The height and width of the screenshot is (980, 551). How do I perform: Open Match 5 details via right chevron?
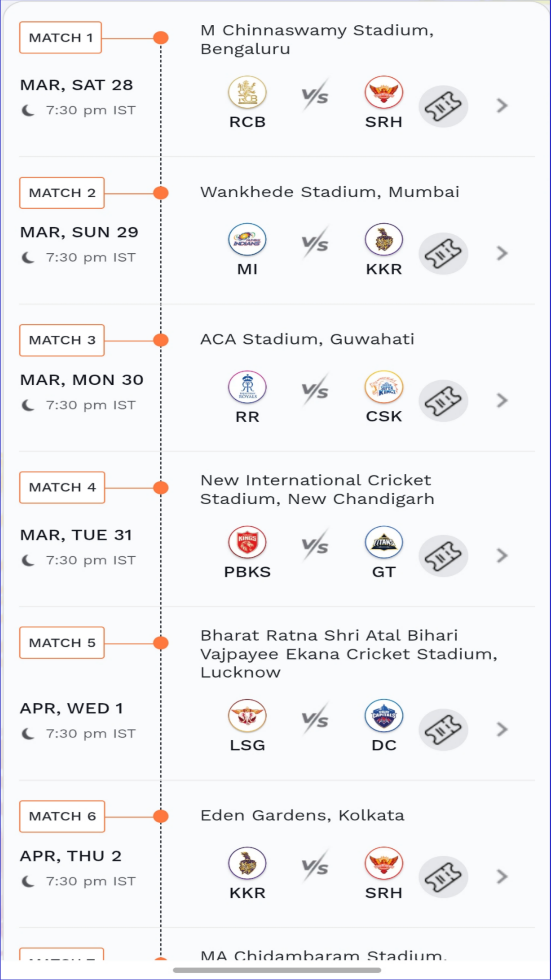[502, 729]
